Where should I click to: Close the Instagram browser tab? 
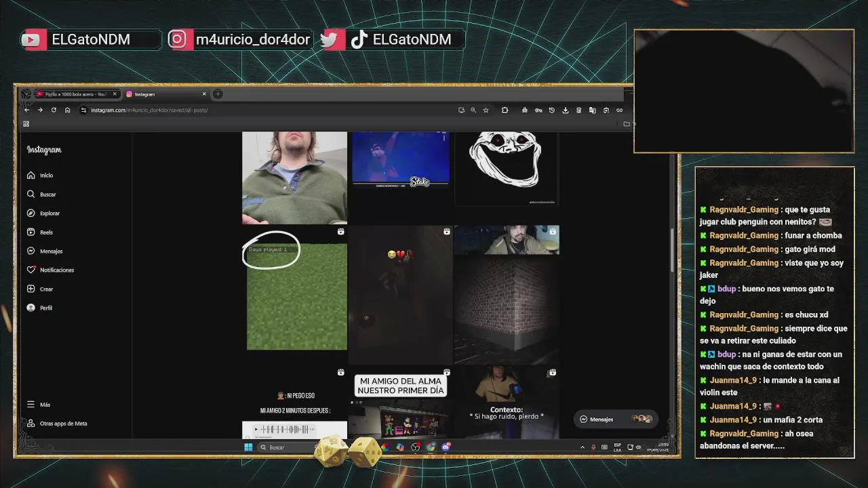coord(204,94)
